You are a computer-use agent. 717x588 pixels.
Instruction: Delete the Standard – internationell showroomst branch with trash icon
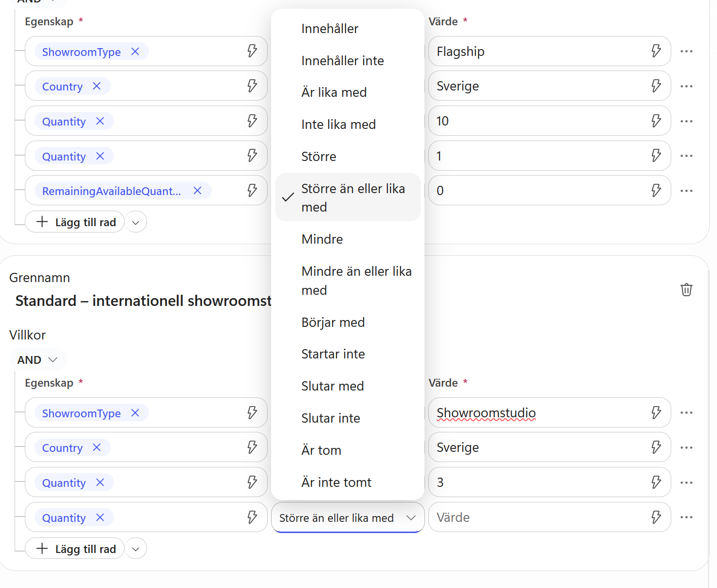click(x=686, y=290)
